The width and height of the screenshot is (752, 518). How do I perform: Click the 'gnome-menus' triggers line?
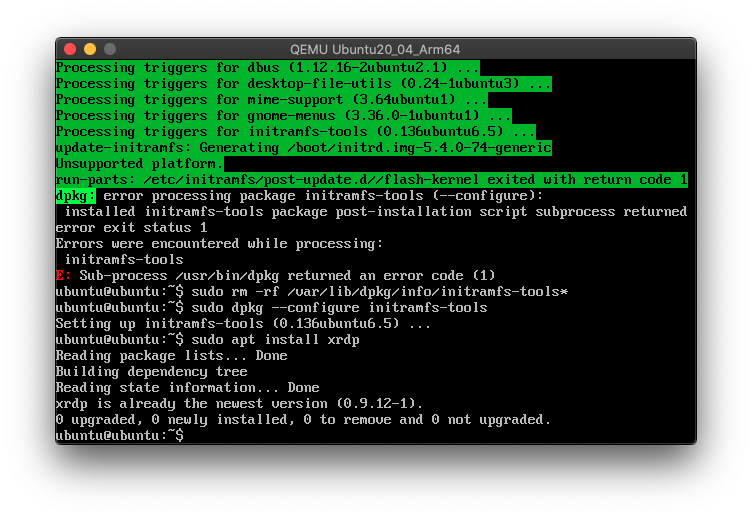(x=283, y=116)
